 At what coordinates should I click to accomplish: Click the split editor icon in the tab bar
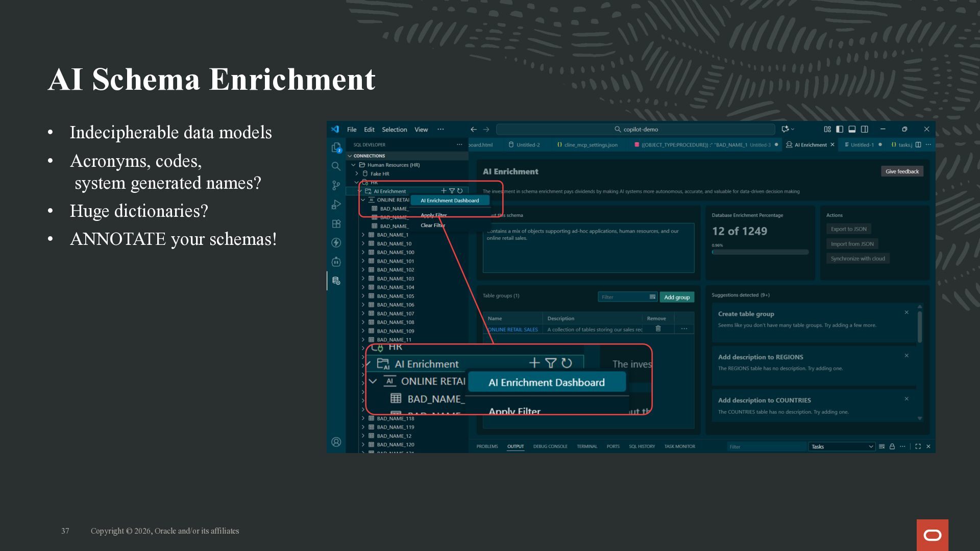coord(918,145)
